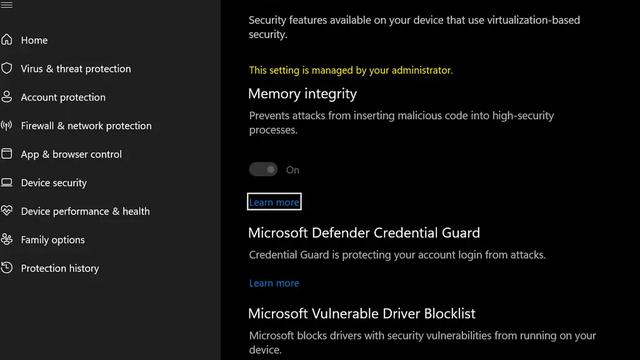Select Firewall & network protection label
The height and width of the screenshot is (360, 640).
point(86,126)
